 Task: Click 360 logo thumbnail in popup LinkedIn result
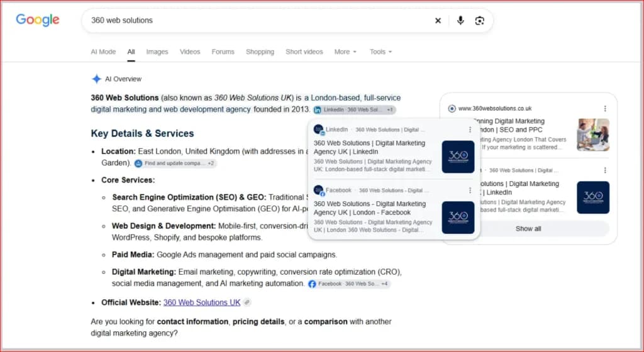point(458,157)
